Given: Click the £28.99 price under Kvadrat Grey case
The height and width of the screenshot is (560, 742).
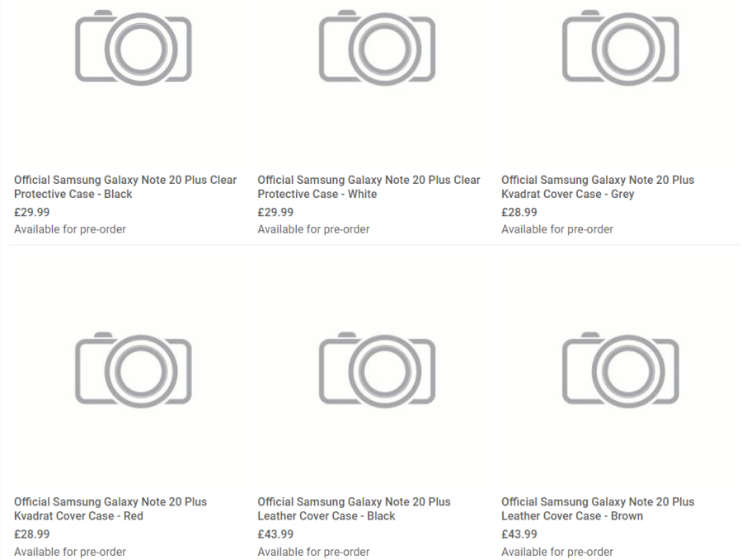Looking at the screenshot, I should (519, 213).
